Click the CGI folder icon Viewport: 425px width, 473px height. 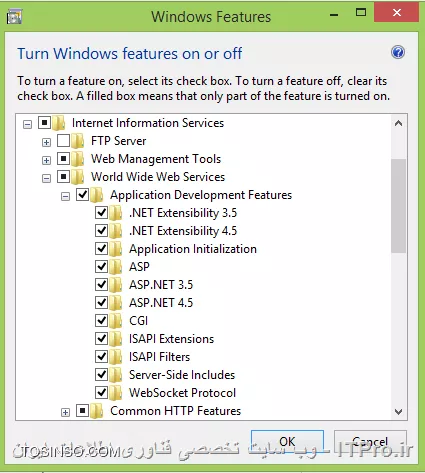(116, 321)
